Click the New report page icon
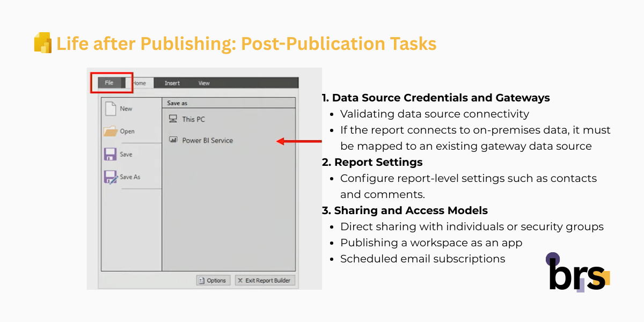Viewport: 644px width, 322px height. pos(112,108)
